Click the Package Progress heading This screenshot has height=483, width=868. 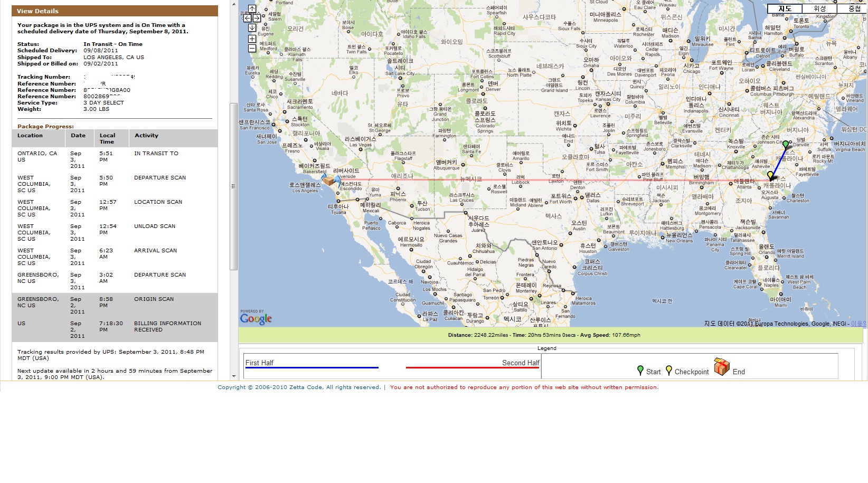(45, 127)
